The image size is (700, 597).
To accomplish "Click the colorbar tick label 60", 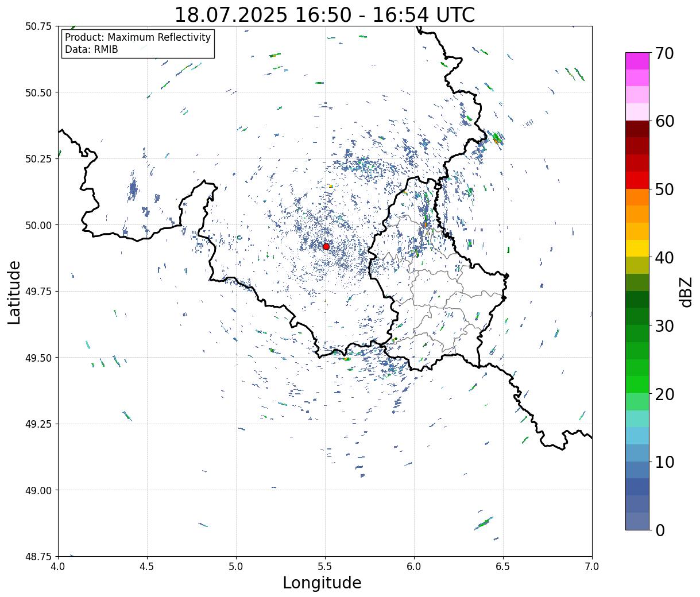I will (x=664, y=121).
